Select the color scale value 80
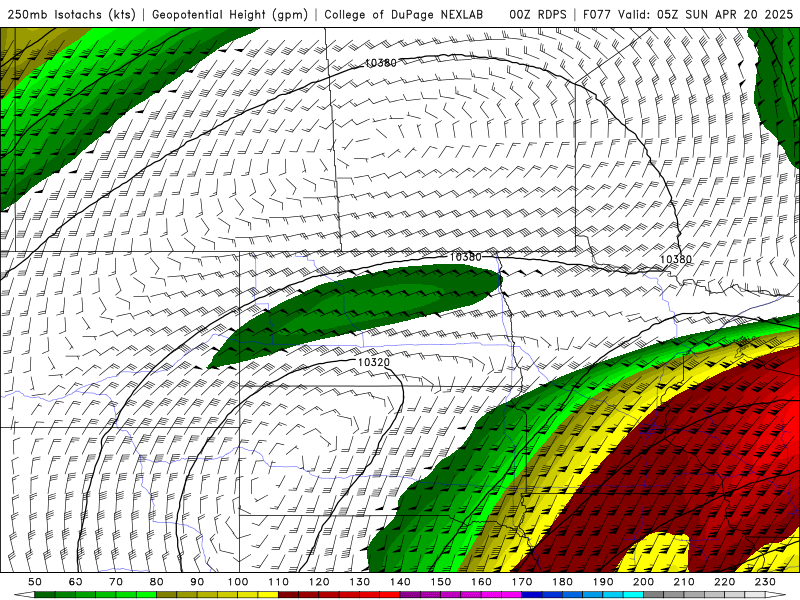Viewport: 800px width, 600px height. pyautogui.click(x=157, y=582)
